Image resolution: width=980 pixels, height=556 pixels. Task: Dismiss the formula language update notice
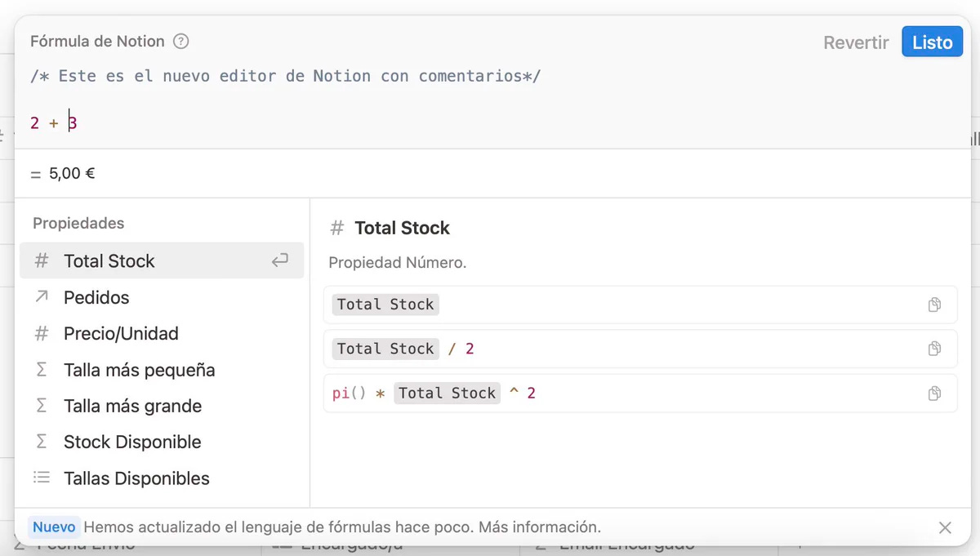point(945,527)
